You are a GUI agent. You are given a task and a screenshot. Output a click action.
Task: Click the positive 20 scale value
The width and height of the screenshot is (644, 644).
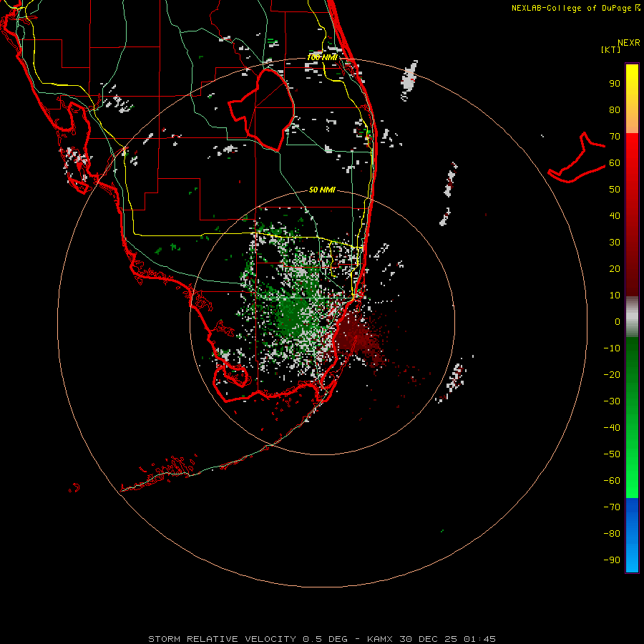tap(615, 269)
